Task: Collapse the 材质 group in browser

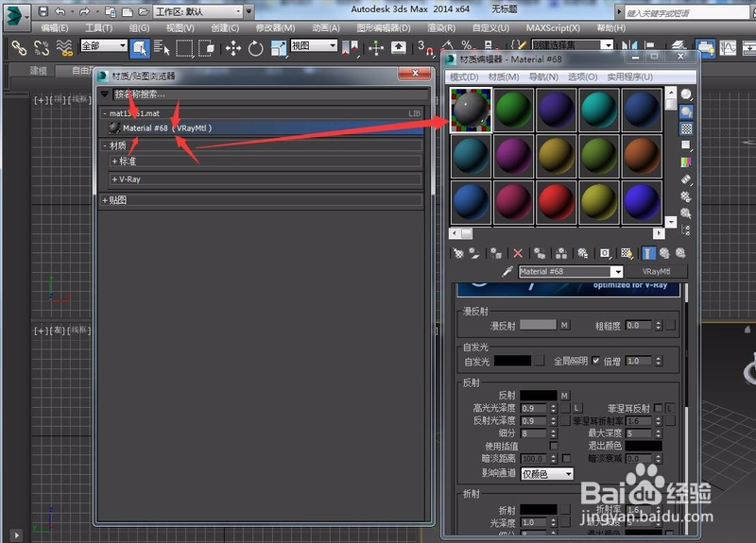Action: (x=105, y=145)
